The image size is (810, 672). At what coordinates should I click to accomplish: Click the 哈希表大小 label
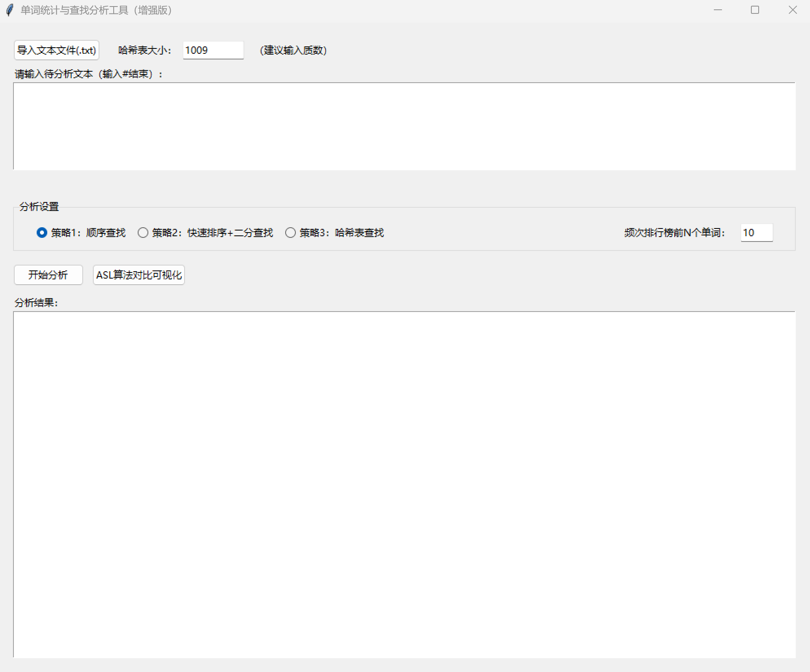click(x=145, y=50)
